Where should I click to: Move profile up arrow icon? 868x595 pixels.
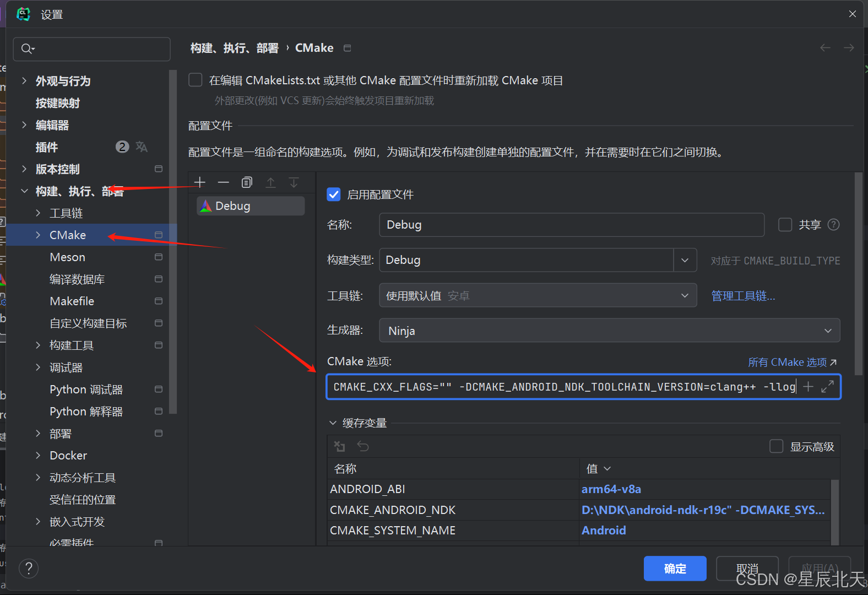click(x=270, y=182)
